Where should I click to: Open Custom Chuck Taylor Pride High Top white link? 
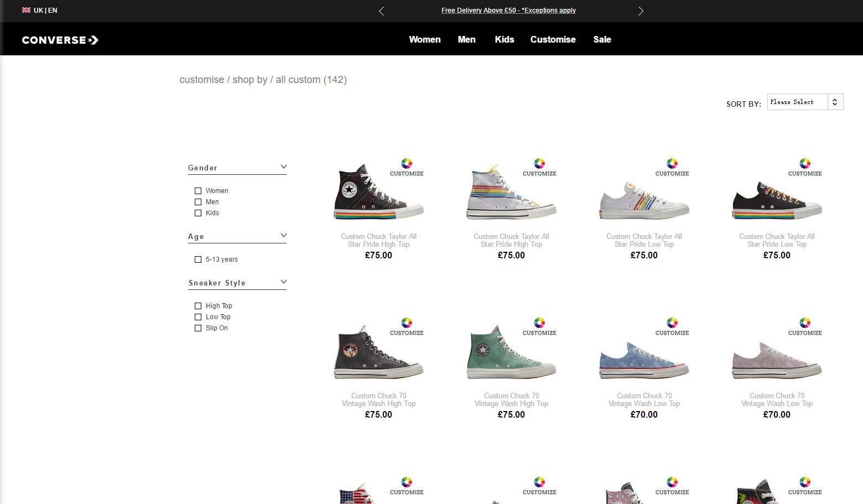pos(511,240)
